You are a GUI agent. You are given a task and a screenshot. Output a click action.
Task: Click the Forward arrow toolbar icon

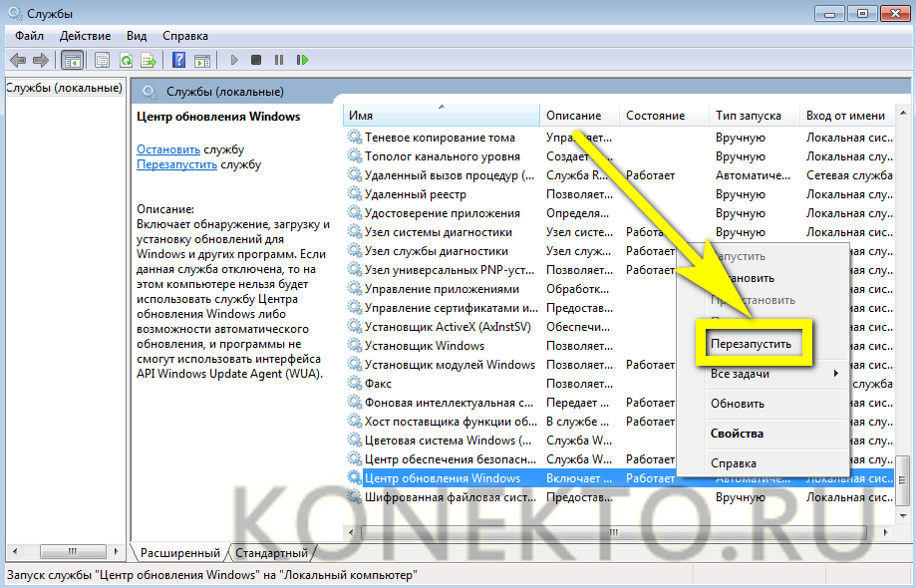click(40, 60)
